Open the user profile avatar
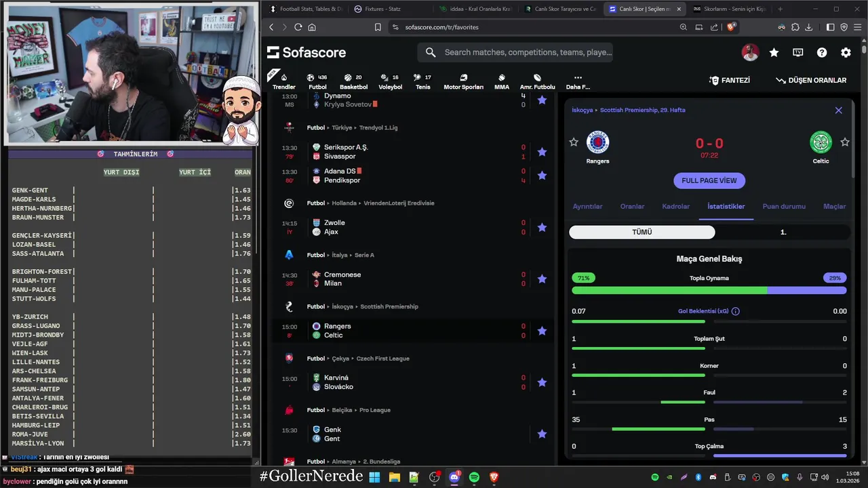868x488 pixels. [750, 52]
